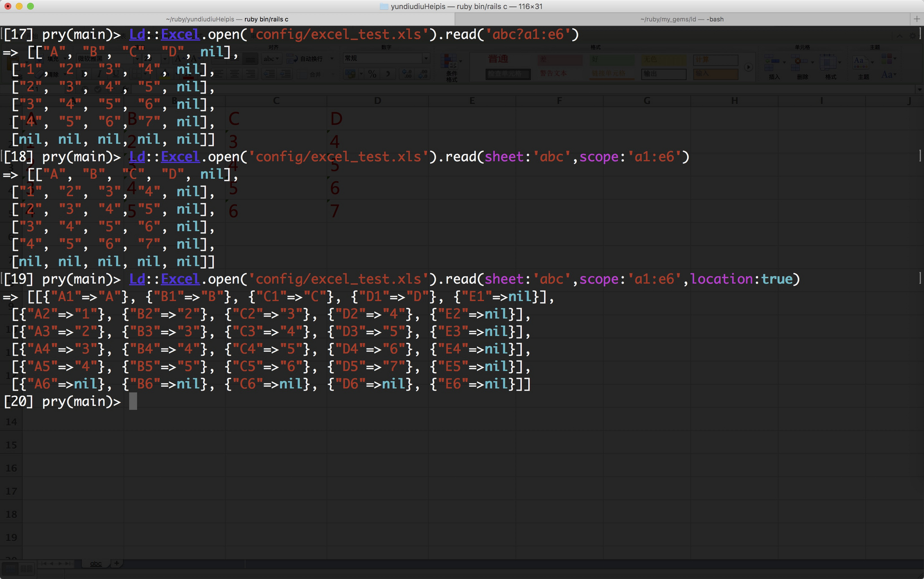Select row 15 header in Excel
This screenshot has width=924, height=579.
click(11, 445)
